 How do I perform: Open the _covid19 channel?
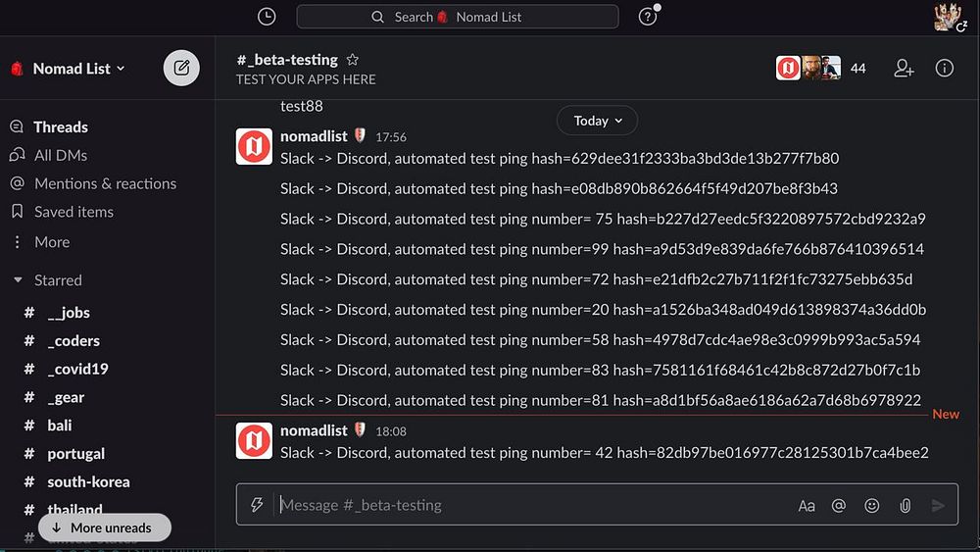click(x=77, y=369)
